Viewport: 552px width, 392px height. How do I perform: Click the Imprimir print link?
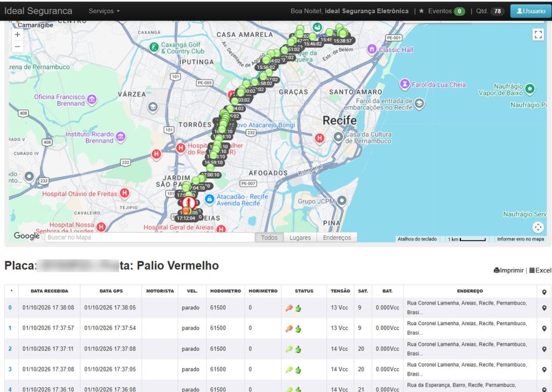(508, 270)
